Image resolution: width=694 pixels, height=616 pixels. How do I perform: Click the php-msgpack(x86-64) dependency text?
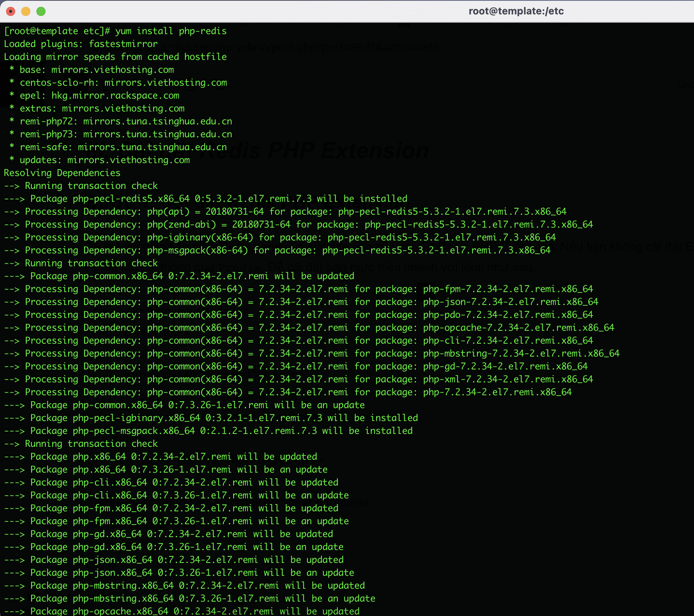[x=197, y=250]
